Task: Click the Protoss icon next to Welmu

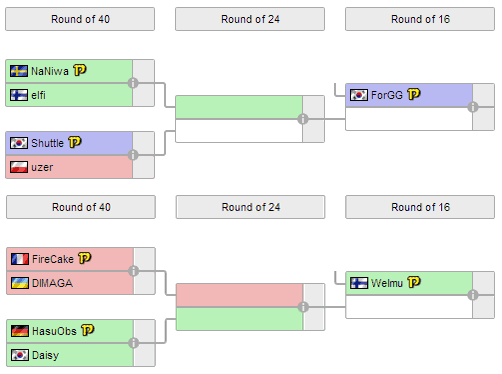Action: pyautogui.click(x=414, y=282)
